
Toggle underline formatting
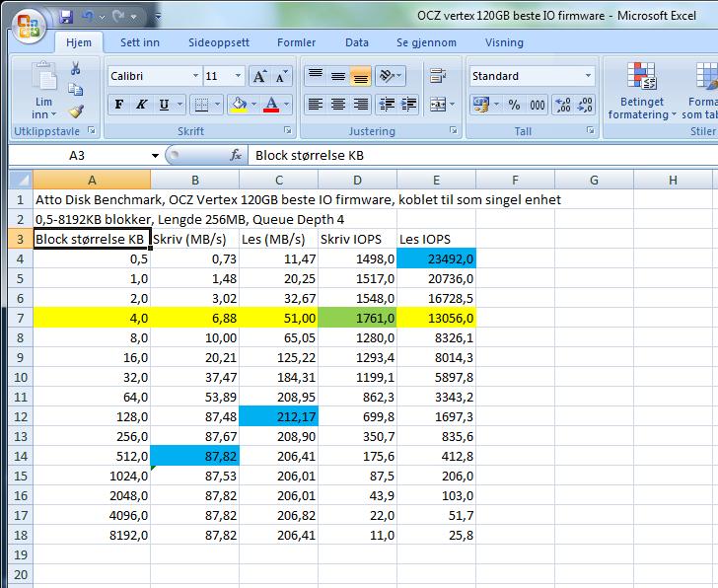point(164,105)
